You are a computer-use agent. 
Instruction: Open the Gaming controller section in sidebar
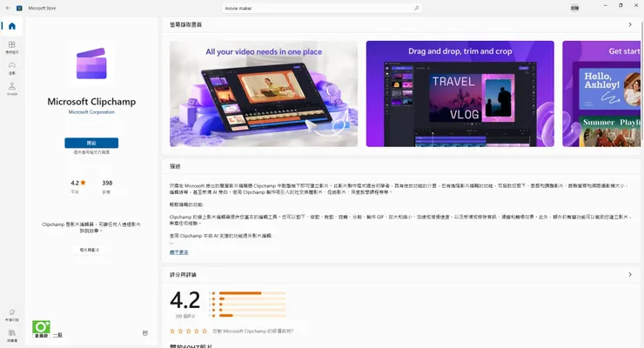(12, 68)
